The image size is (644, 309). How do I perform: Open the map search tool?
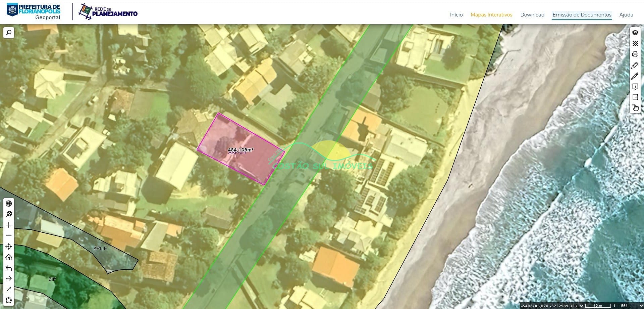(x=9, y=33)
